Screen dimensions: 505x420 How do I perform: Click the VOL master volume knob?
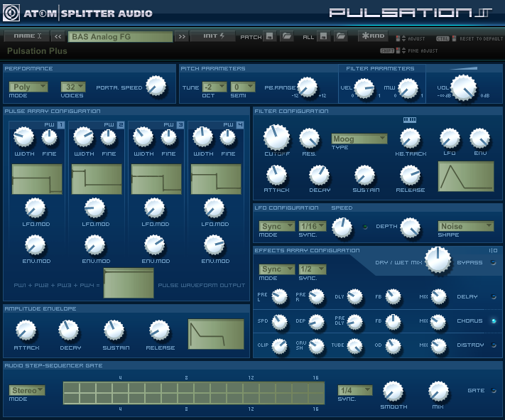[x=464, y=87]
